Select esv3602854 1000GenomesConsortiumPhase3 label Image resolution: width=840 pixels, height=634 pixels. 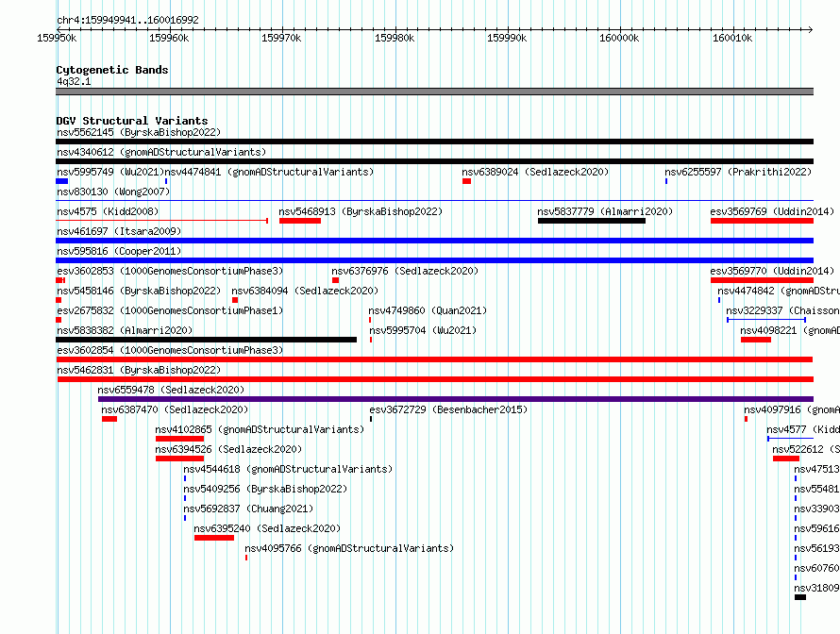pos(170,350)
